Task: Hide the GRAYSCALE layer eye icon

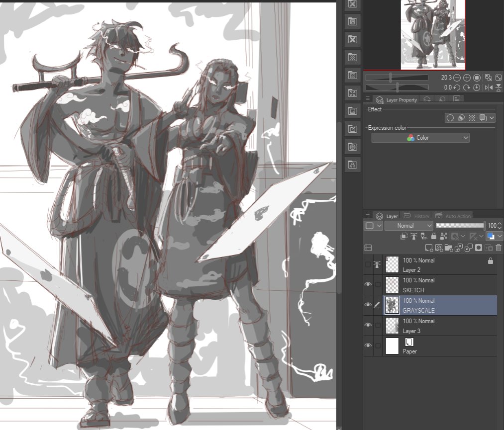Action: 368,305
